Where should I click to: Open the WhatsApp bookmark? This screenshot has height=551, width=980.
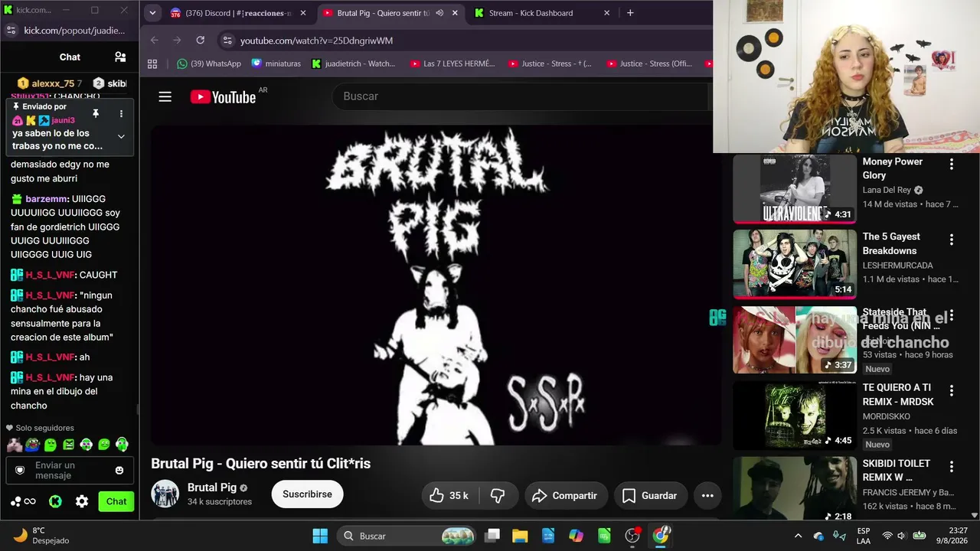tap(209, 64)
